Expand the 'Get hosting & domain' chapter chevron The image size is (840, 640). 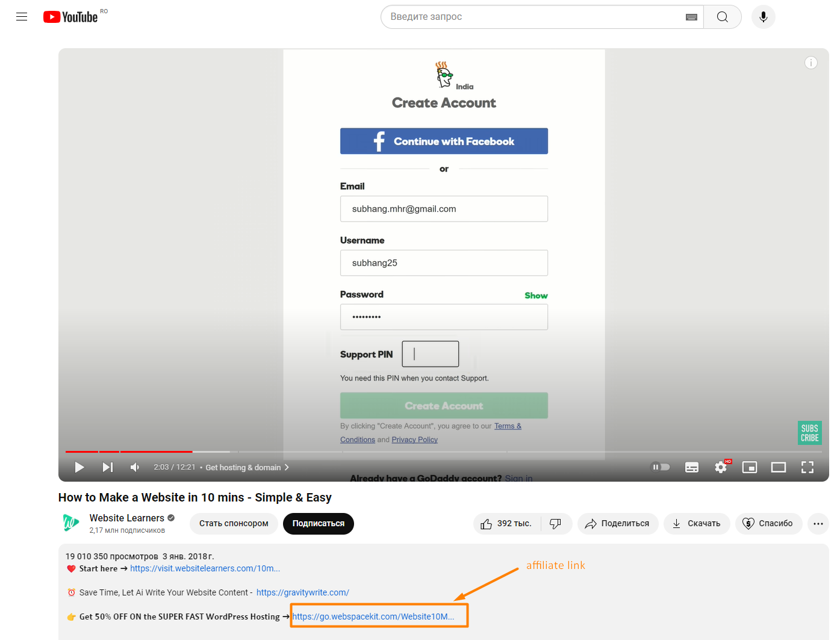(287, 467)
